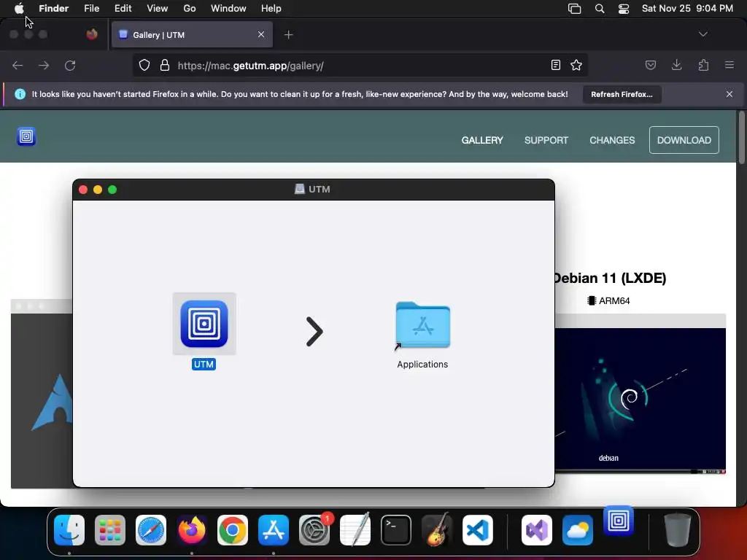Launch Safari from the Dock

(x=151, y=530)
